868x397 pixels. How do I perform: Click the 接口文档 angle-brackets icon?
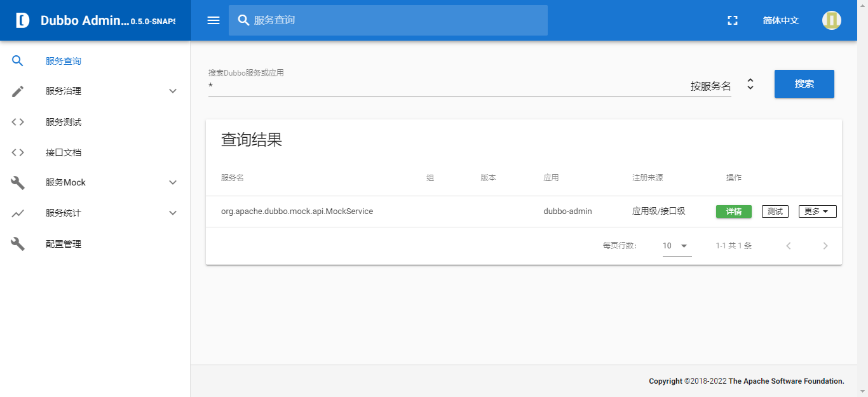coord(17,152)
